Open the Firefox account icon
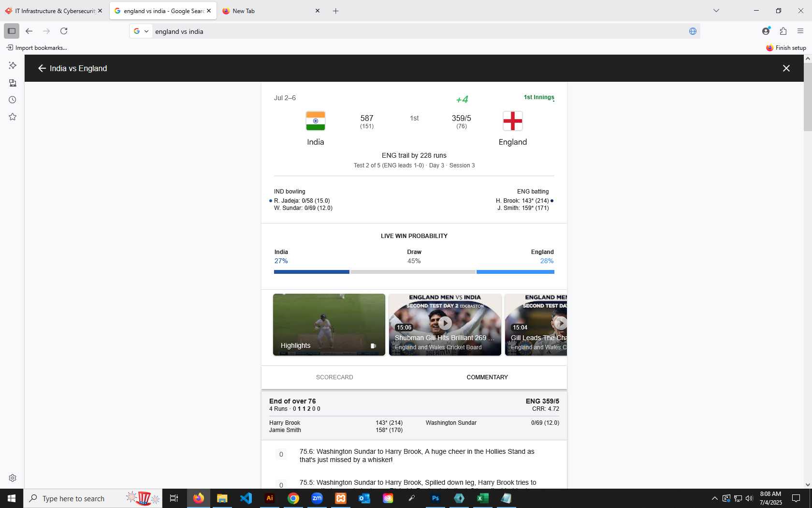 point(766,31)
